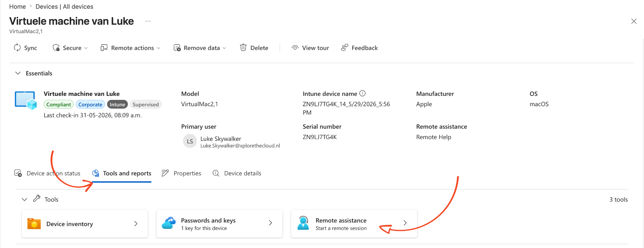Screen dimensions: 644x248
Task: Click the Device details magnifier icon
Action: coord(216,173)
